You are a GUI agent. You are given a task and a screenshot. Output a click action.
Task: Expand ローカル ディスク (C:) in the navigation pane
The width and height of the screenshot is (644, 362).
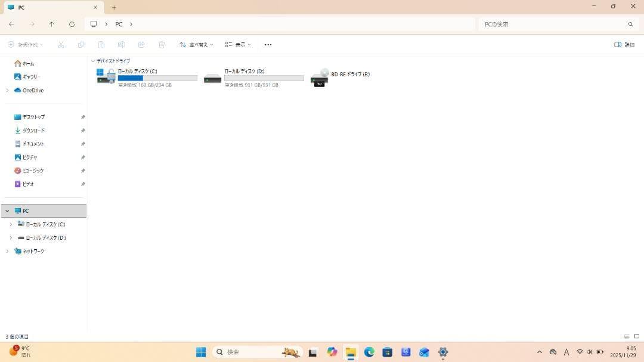click(x=11, y=224)
